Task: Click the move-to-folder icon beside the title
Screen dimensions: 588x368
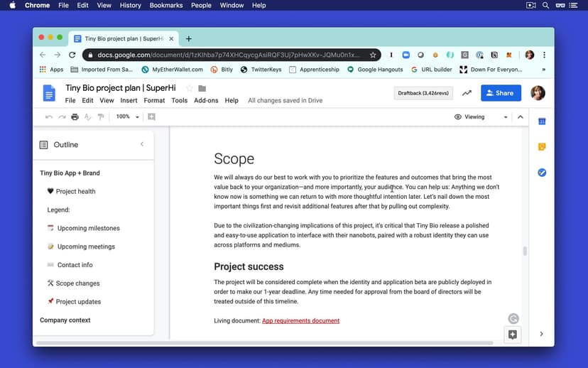Action: point(202,88)
